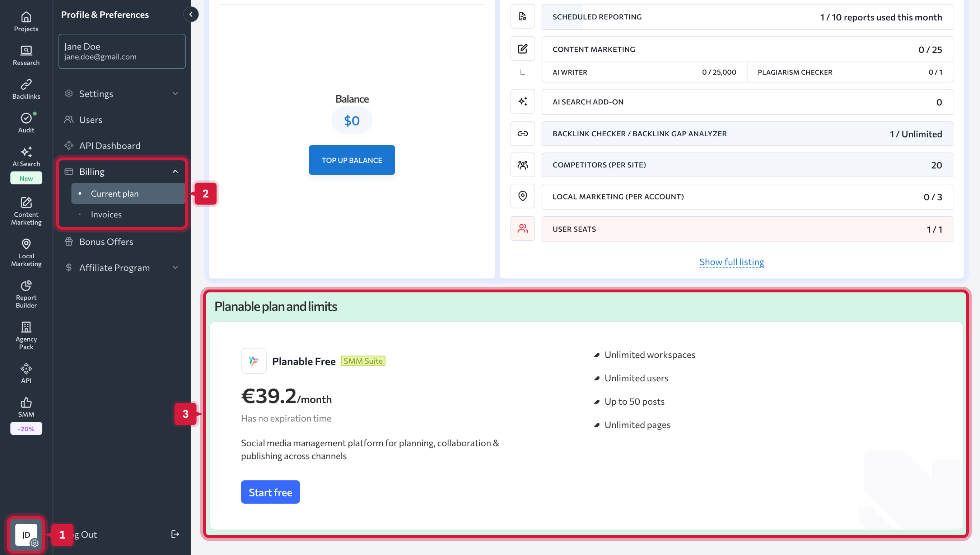Expand the Settings menu chevron

175,94
